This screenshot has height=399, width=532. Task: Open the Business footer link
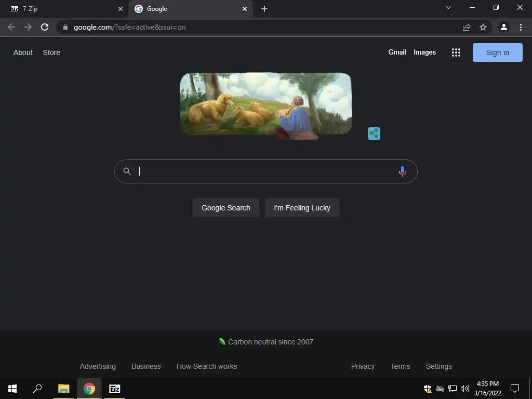point(146,366)
